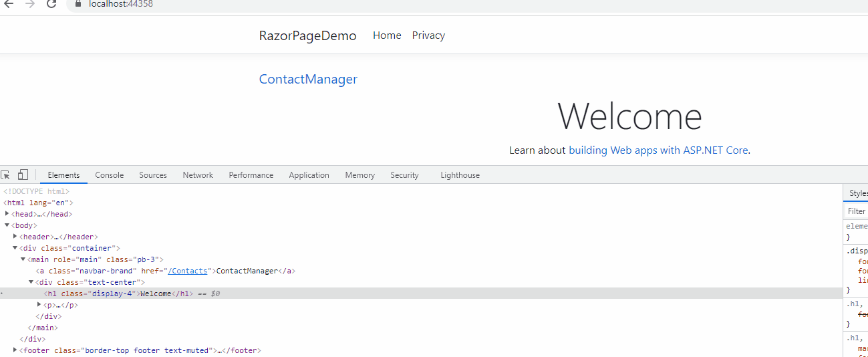The width and height of the screenshot is (868, 357).
Task: Collapse the body element node
Action: pos(7,225)
